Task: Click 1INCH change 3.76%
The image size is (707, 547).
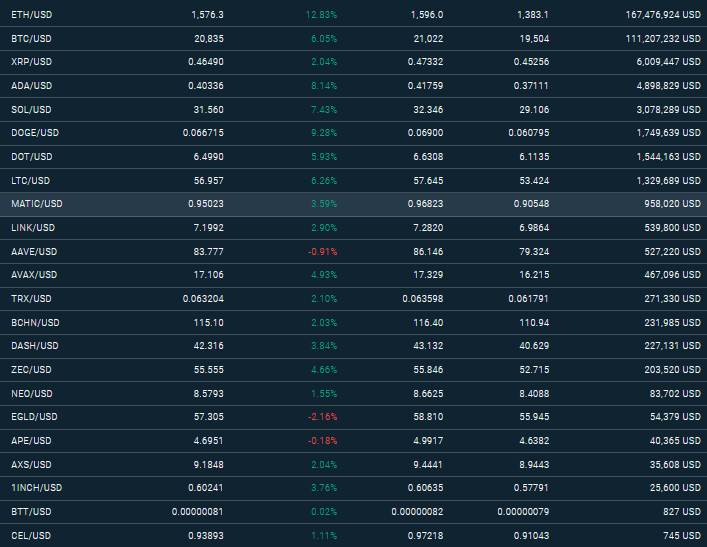Action: pyautogui.click(x=324, y=488)
